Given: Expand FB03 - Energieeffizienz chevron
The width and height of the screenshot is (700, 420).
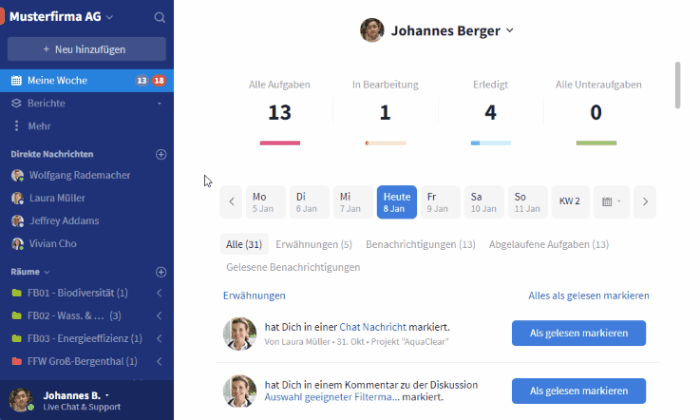Looking at the screenshot, I should (159, 338).
